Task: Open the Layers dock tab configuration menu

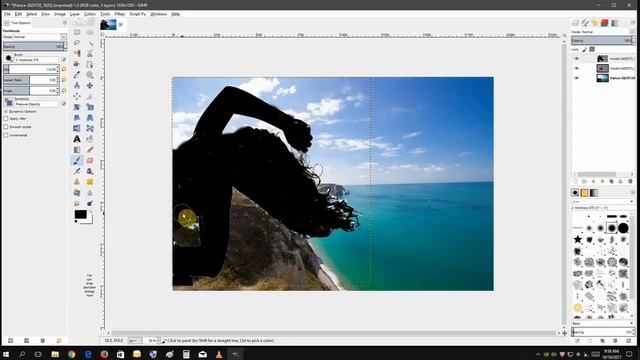Action: pos(632,23)
